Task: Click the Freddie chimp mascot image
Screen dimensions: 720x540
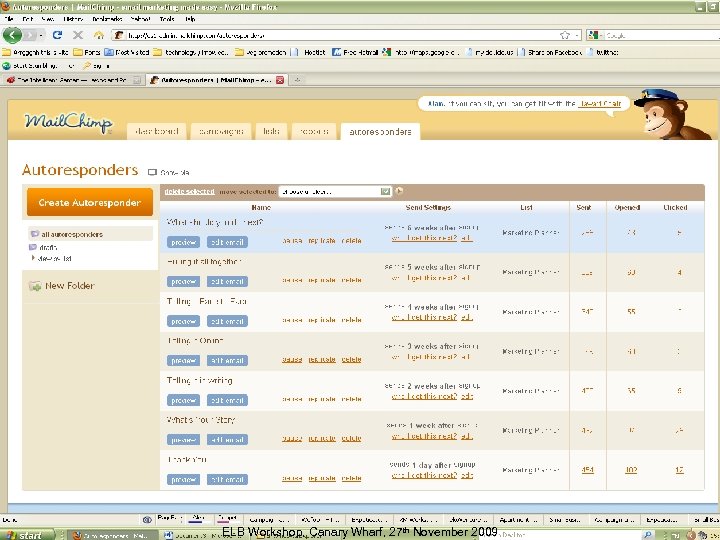Action: (671, 114)
